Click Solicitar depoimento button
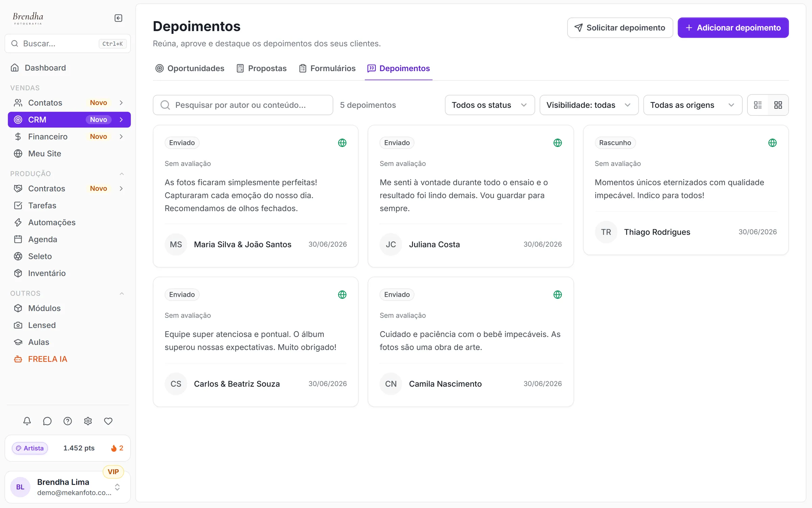The width and height of the screenshot is (812, 508). 620,28
